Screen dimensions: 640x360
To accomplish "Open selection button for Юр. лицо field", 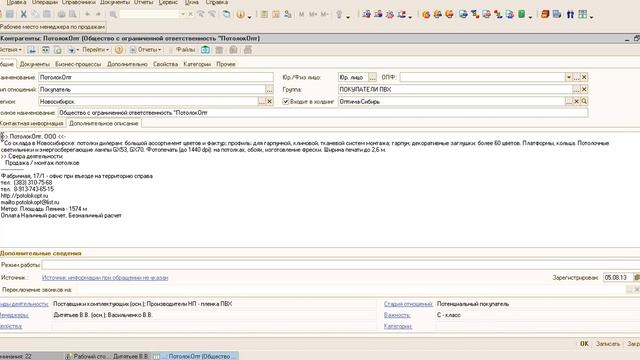I will point(372,77).
